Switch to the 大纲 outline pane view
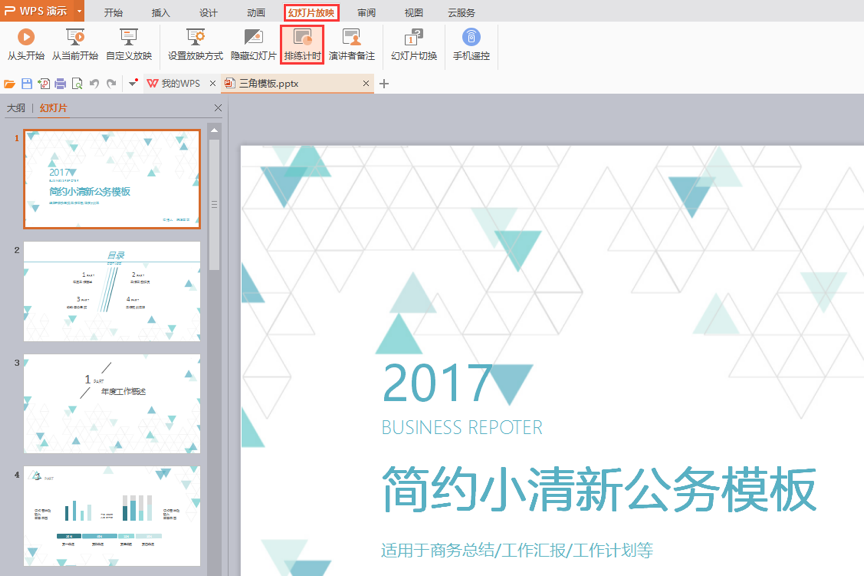 (14, 107)
